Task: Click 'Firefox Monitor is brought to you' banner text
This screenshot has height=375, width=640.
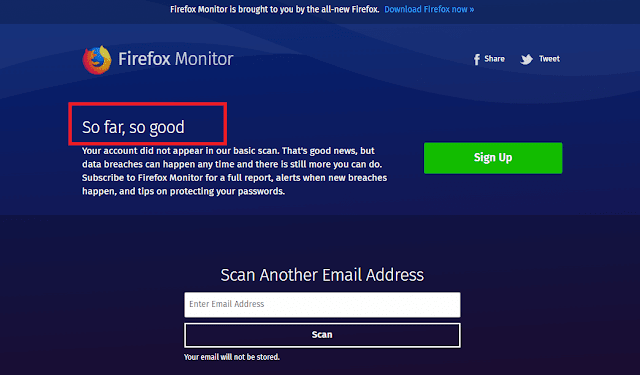Action: click(x=275, y=9)
